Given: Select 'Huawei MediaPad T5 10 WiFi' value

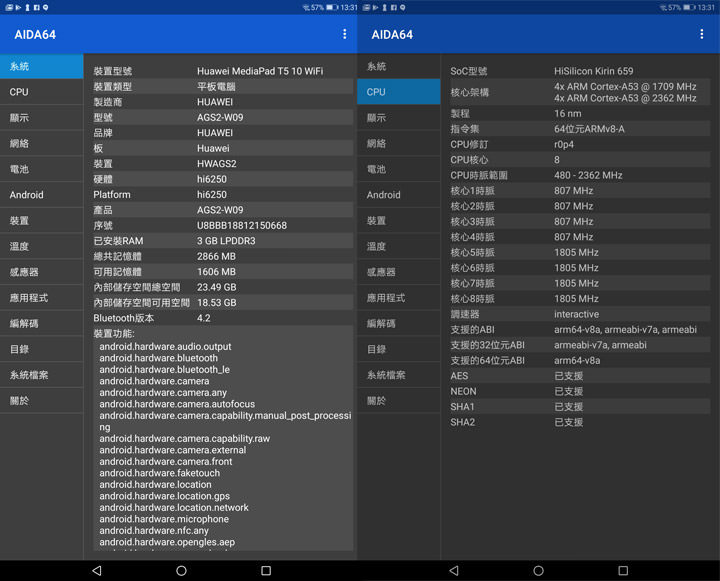Looking at the screenshot, I should [x=260, y=71].
